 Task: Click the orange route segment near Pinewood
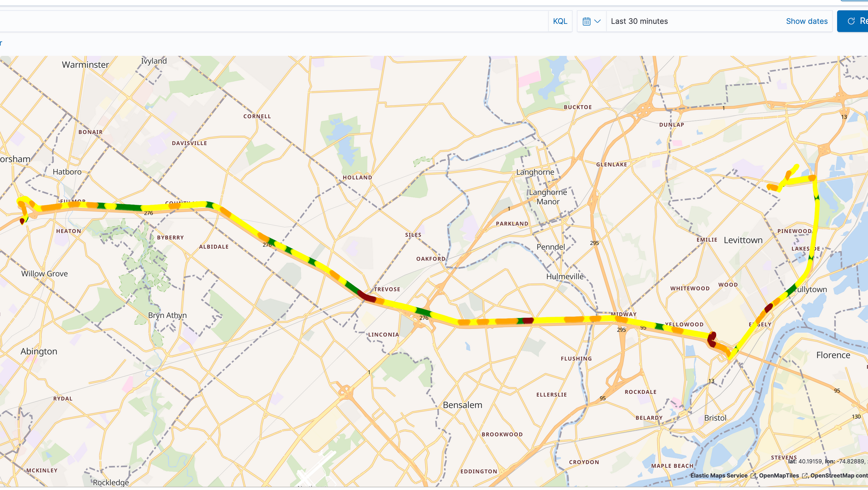point(773,188)
